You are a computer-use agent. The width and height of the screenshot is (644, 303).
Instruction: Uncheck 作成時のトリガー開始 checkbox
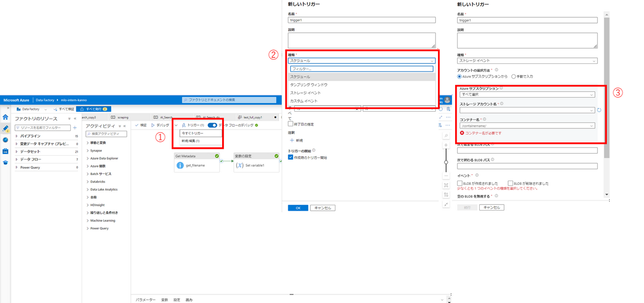(x=291, y=157)
